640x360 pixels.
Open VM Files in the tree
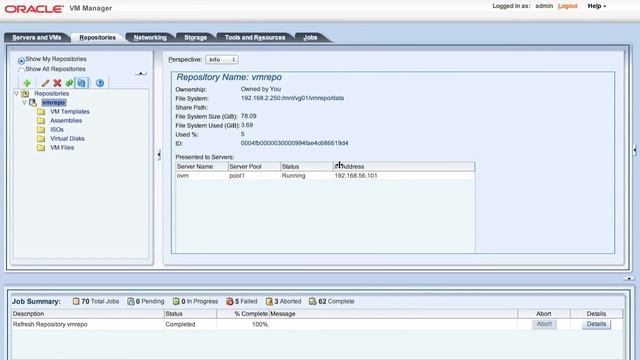click(62, 147)
